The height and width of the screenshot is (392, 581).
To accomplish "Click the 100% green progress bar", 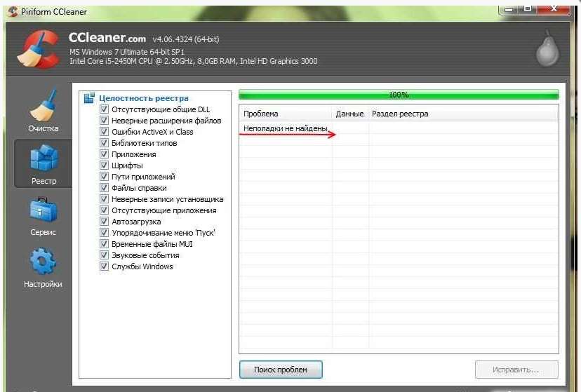I will [x=399, y=95].
